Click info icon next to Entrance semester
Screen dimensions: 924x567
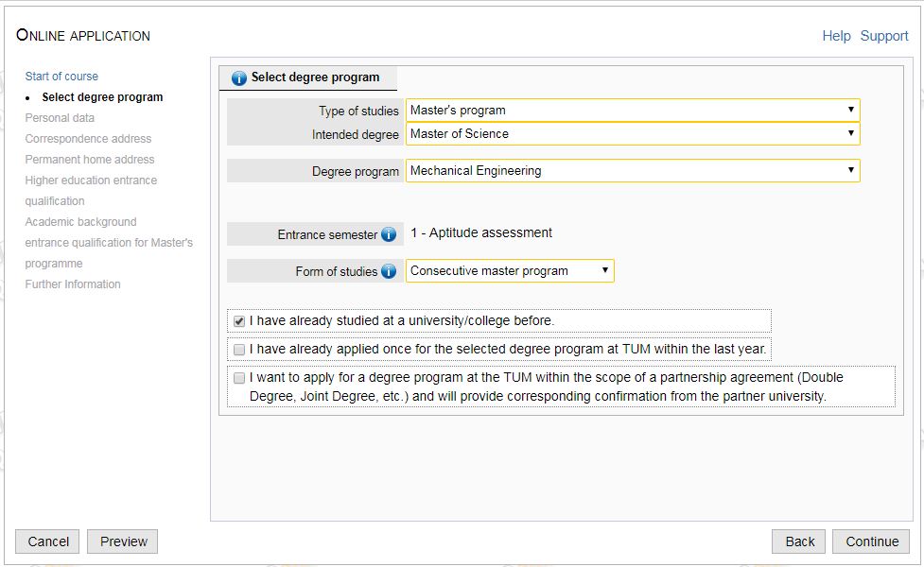[389, 234]
